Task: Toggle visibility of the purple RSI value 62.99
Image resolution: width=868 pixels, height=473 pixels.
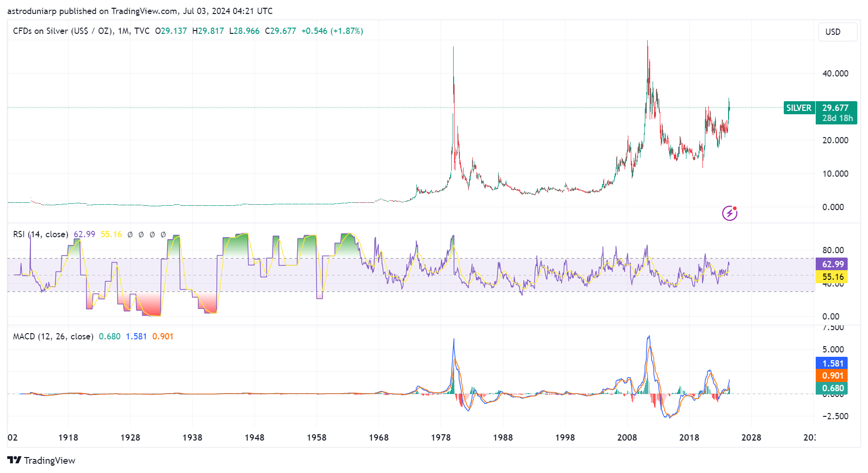Action: coord(84,234)
